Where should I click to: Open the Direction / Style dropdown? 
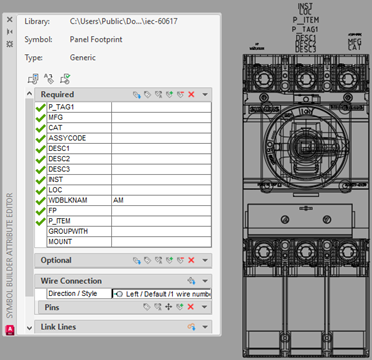[162, 294]
